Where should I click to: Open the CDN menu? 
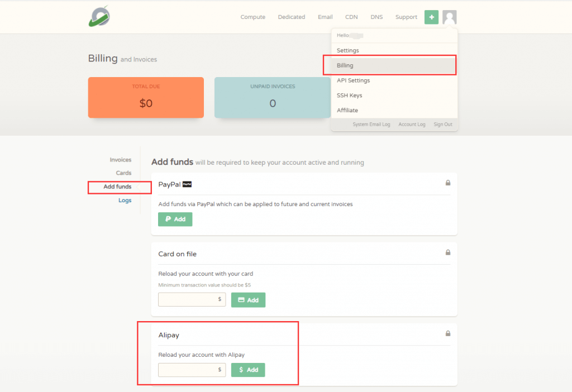tap(351, 17)
